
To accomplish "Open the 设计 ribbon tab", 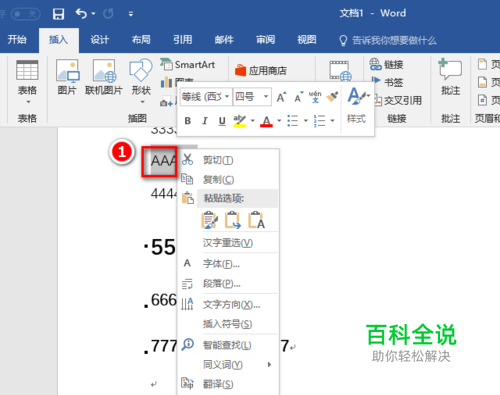I will click(x=100, y=40).
